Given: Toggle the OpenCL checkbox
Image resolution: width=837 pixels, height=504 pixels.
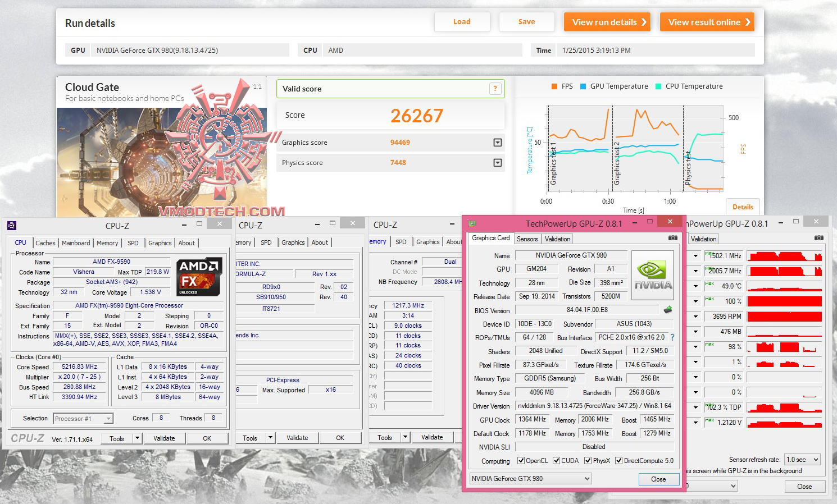Looking at the screenshot, I should tap(521, 461).
